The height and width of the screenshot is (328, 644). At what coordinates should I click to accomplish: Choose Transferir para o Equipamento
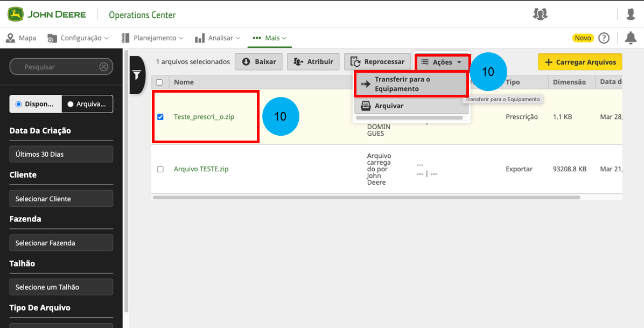[x=411, y=84]
